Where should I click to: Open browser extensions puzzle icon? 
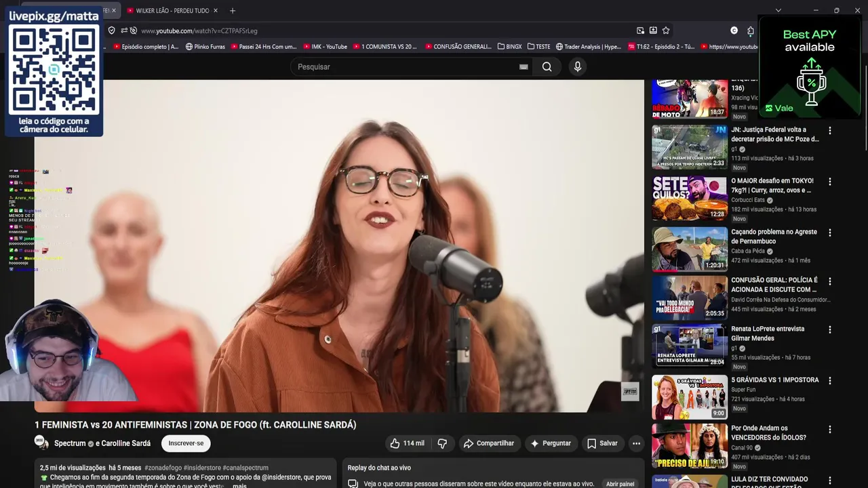point(750,30)
